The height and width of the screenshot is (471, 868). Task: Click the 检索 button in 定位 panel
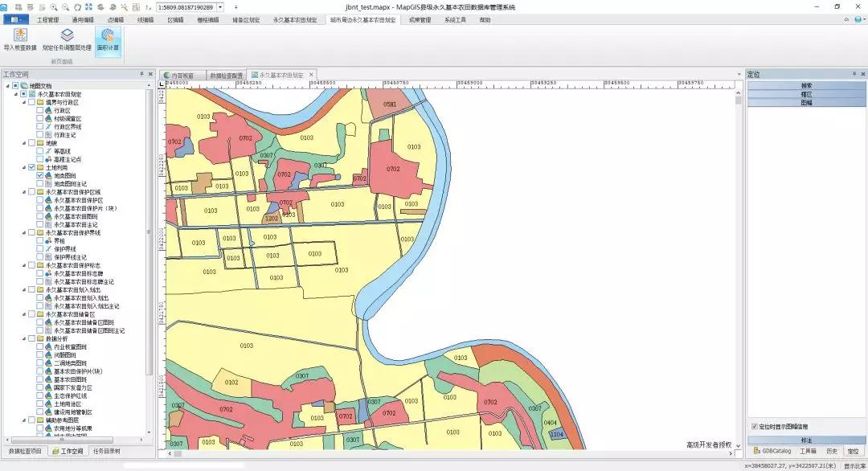(805, 86)
